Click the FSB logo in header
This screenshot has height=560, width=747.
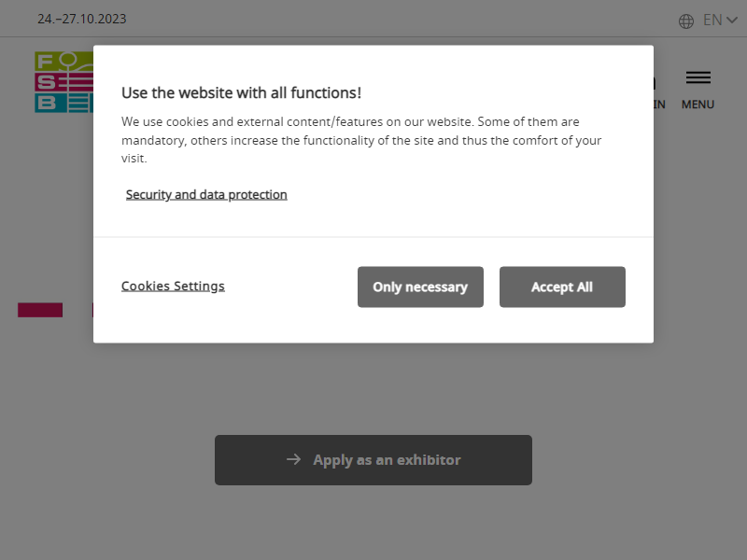(63, 82)
